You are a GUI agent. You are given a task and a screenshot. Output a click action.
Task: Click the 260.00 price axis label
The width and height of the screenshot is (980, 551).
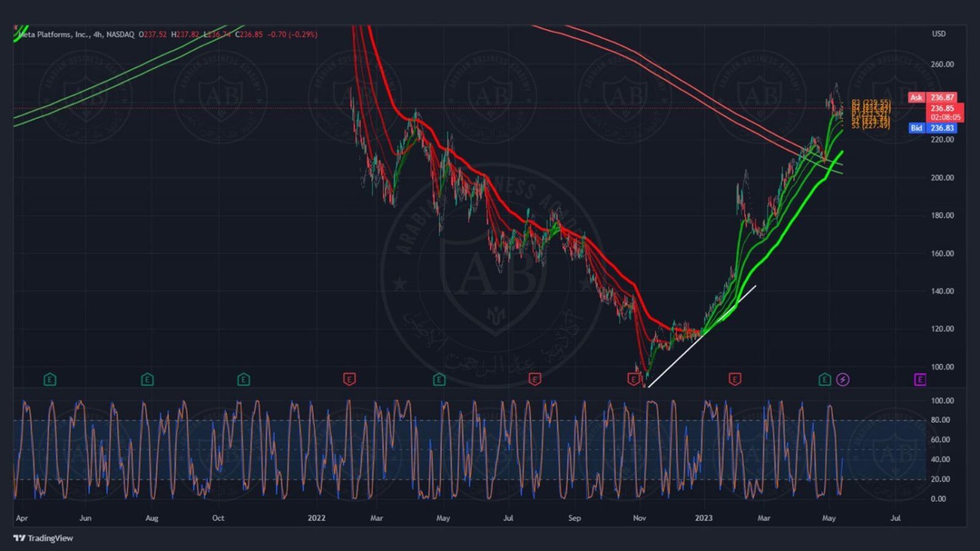(942, 64)
